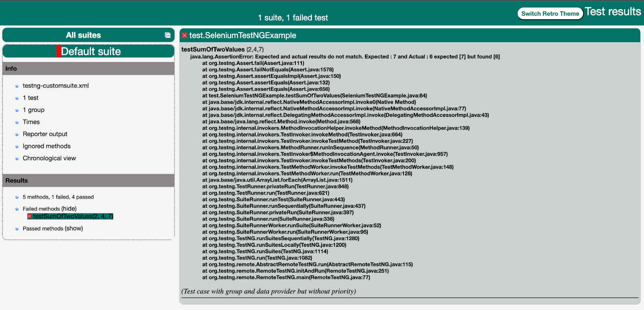Click the RemoteTestNG.initAndRun stack line

pos(295,271)
